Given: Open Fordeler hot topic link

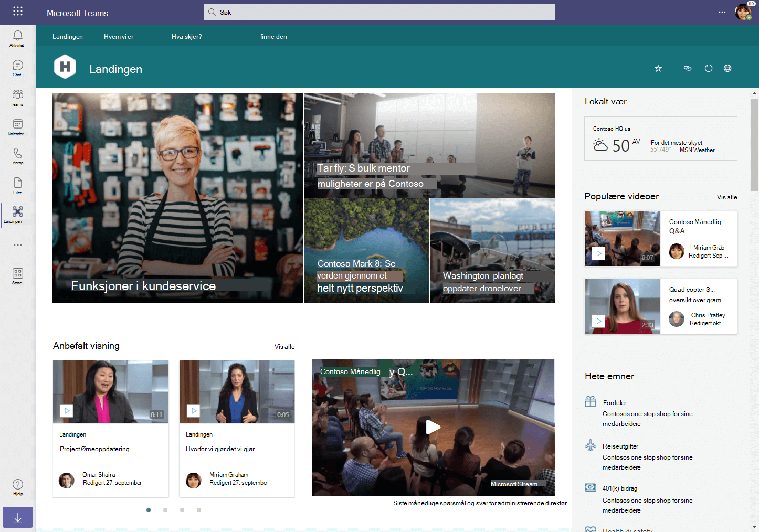Looking at the screenshot, I should tap(615, 403).
